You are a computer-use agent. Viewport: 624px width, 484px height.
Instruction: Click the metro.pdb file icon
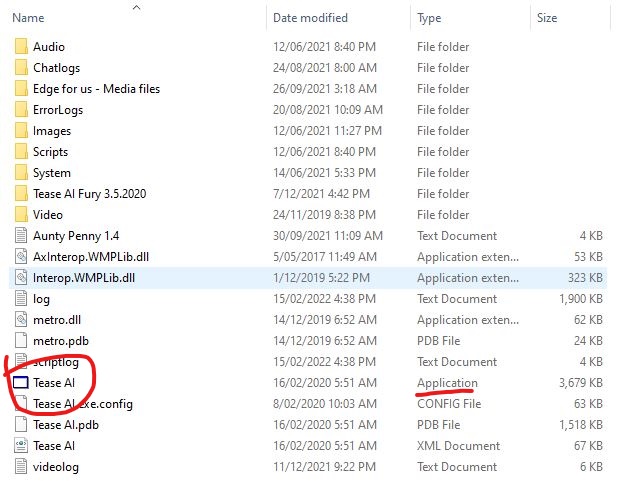pyautogui.click(x=21, y=341)
